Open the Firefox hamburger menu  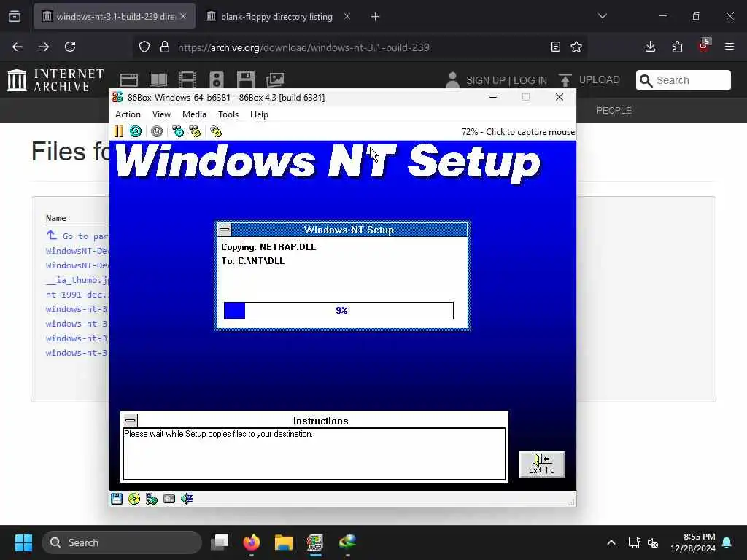(729, 47)
